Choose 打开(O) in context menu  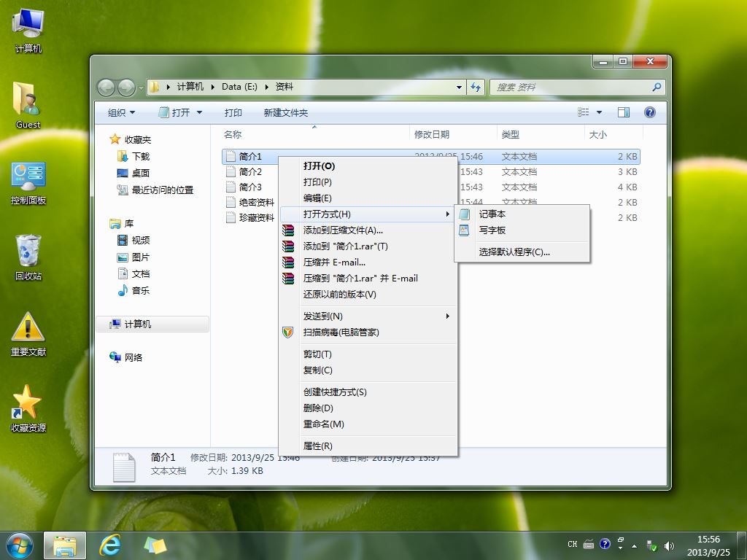[x=368, y=166]
